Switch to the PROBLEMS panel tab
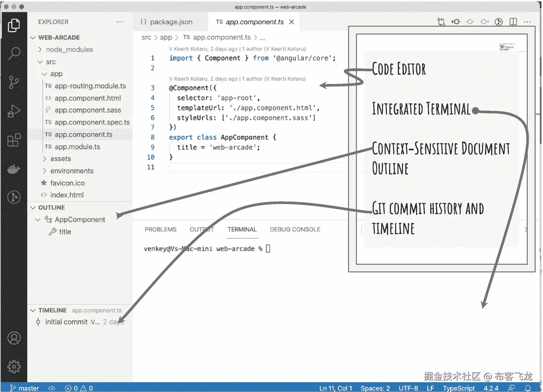Image resolution: width=543 pixels, height=392 pixels. [x=160, y=229]
